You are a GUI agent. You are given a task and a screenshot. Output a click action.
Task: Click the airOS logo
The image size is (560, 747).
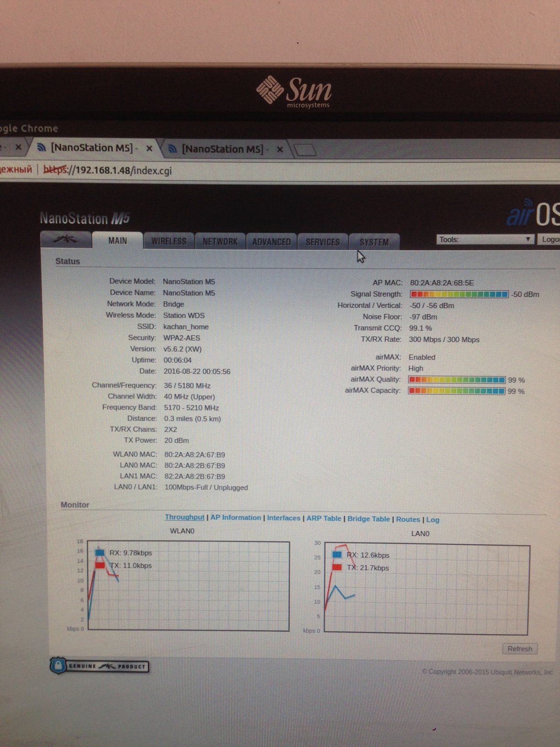click(533, 214)
